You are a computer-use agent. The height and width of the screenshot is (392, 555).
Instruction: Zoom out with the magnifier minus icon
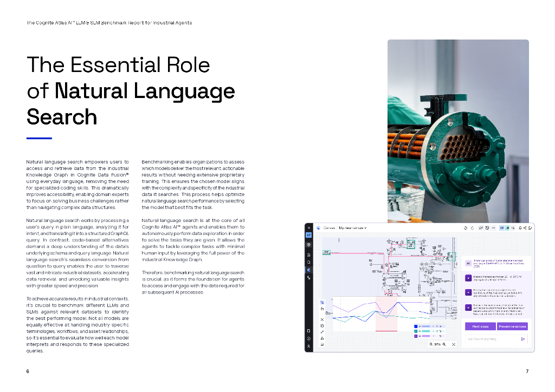tap(431, 344)
